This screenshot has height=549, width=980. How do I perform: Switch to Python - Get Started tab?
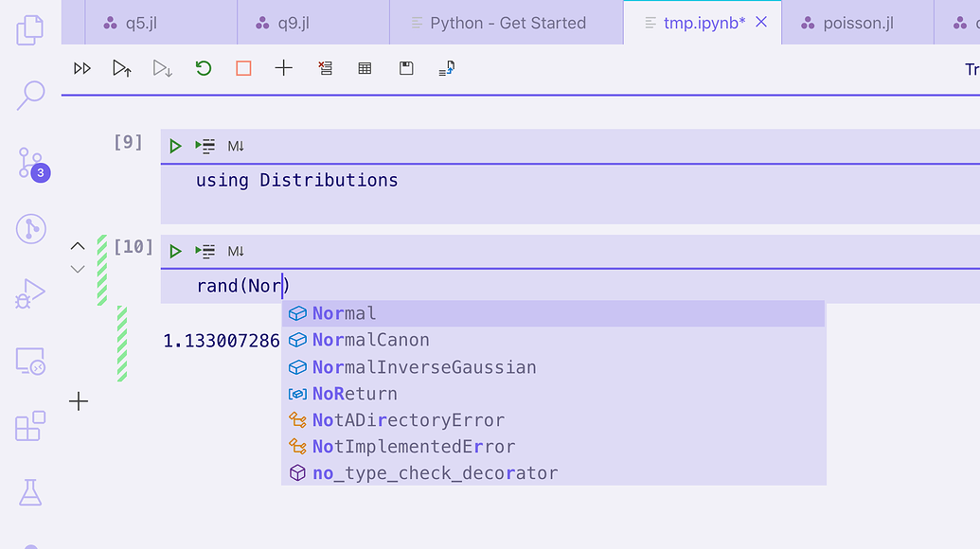tap(507, 23)
